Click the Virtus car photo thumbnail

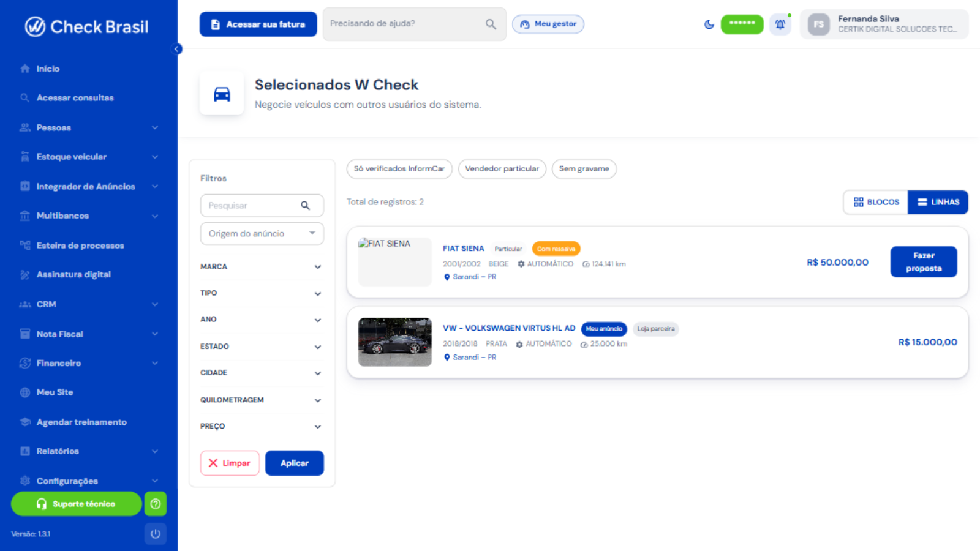click(395, 342)
